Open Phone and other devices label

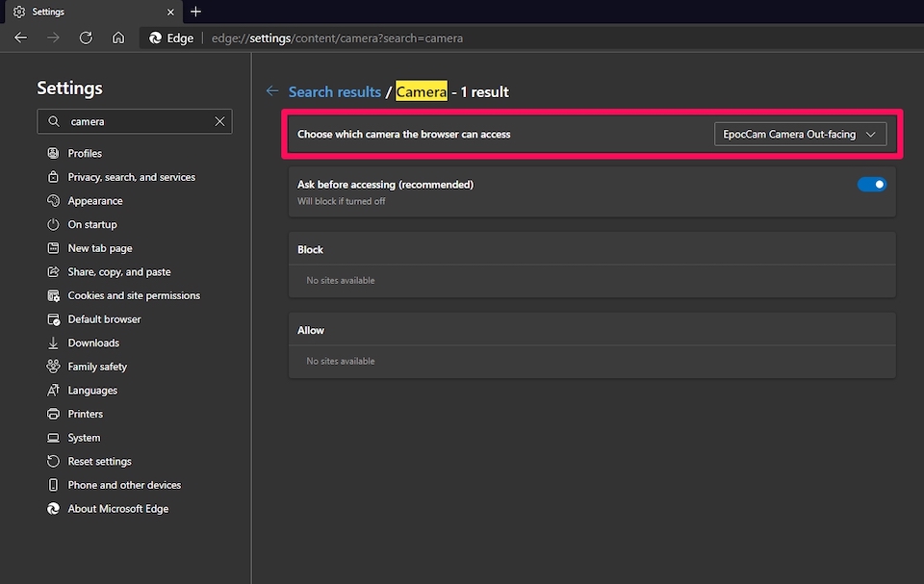pos(124,485)
